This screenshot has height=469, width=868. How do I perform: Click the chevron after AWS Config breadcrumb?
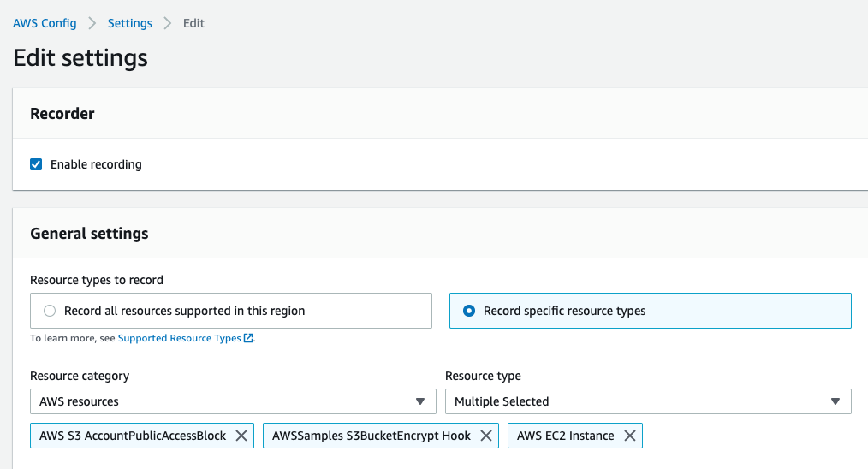(x=92, y=23)
